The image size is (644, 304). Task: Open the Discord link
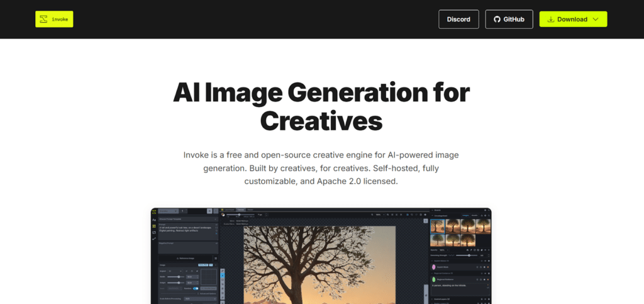(x=458, y=19)
